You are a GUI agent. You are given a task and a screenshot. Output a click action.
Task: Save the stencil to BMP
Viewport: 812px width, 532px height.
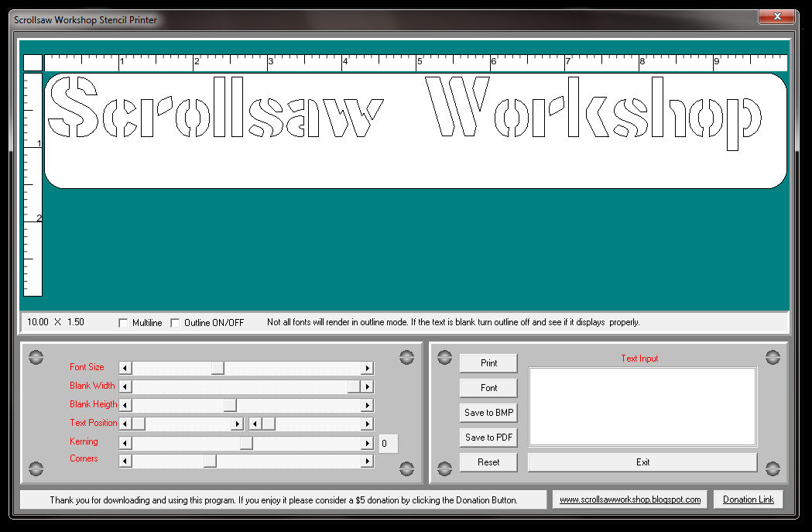tap(488, 412)
